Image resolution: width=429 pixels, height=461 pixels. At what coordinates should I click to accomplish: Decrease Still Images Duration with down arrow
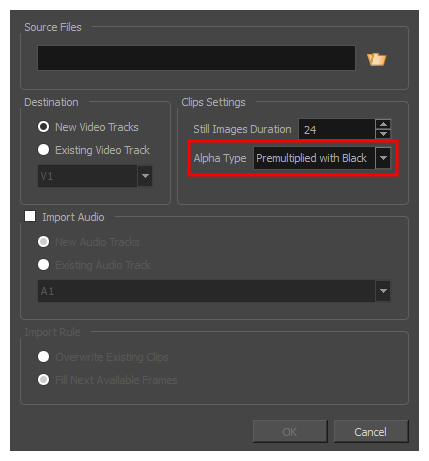point(383,134)
